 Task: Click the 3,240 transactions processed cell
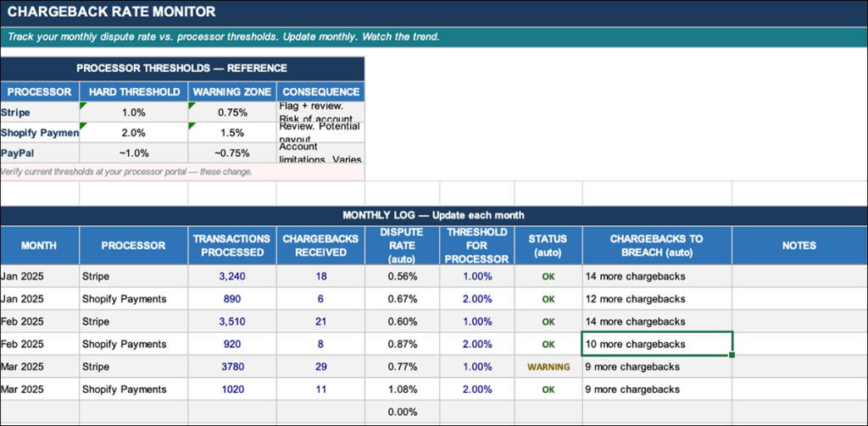tap(231, 276)
